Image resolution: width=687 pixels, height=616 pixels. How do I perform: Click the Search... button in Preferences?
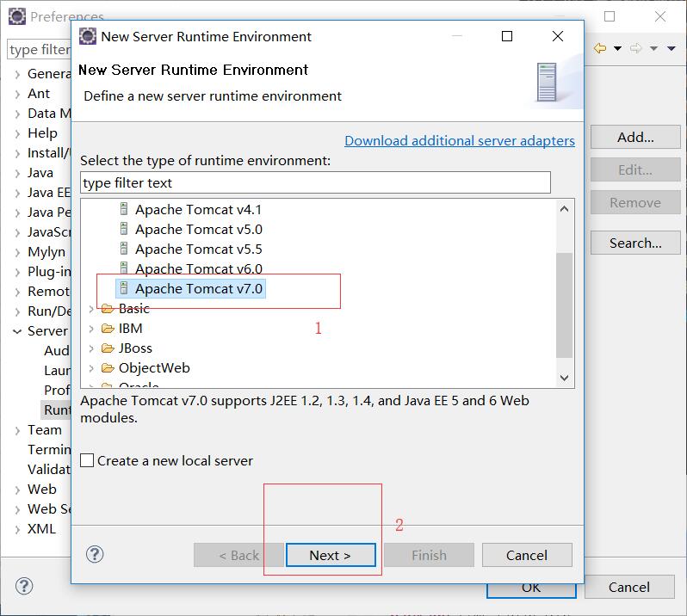coord(635,243)
